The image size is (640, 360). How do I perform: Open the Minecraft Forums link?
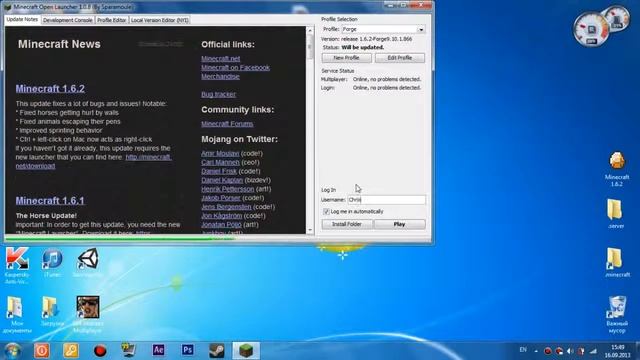[227, 124]
